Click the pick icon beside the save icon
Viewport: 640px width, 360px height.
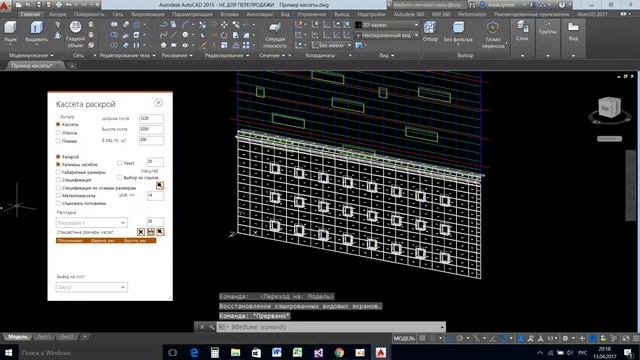[160, 232]
